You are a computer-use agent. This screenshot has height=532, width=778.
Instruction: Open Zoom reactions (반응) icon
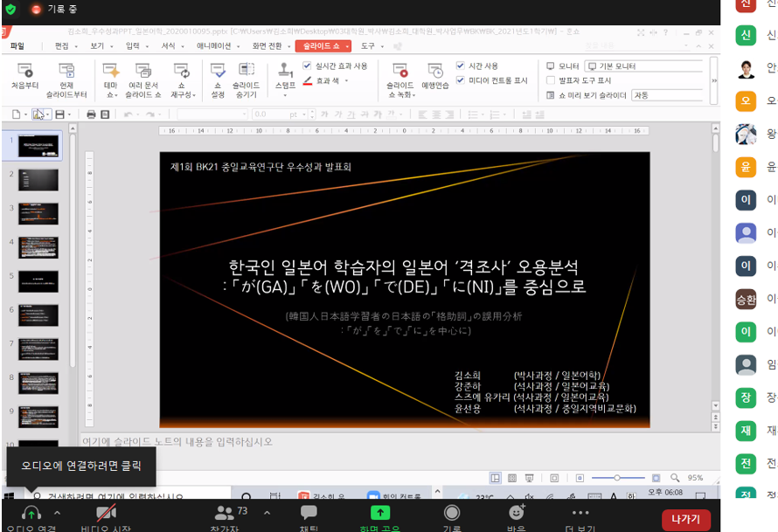[x=517, y=514]
